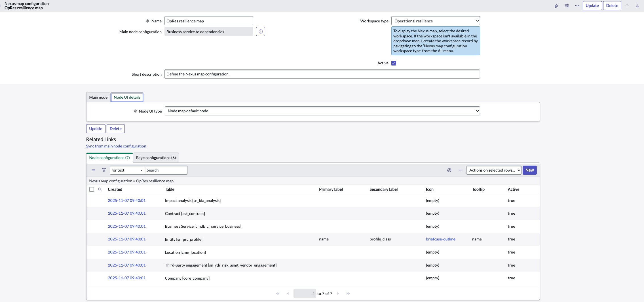The height and width of the screenshot is (302, 644).
Task: Go to next record with down arrow
Action: pos(637,6)
